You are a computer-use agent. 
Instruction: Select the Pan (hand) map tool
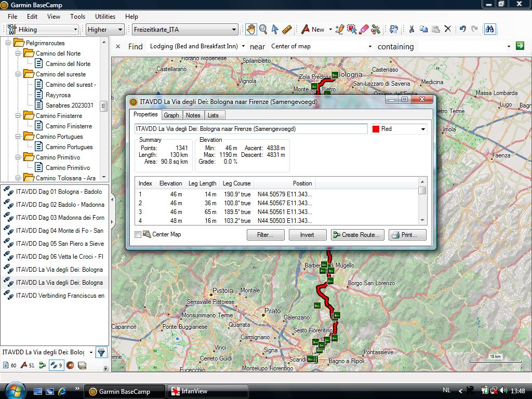(251, 30)
